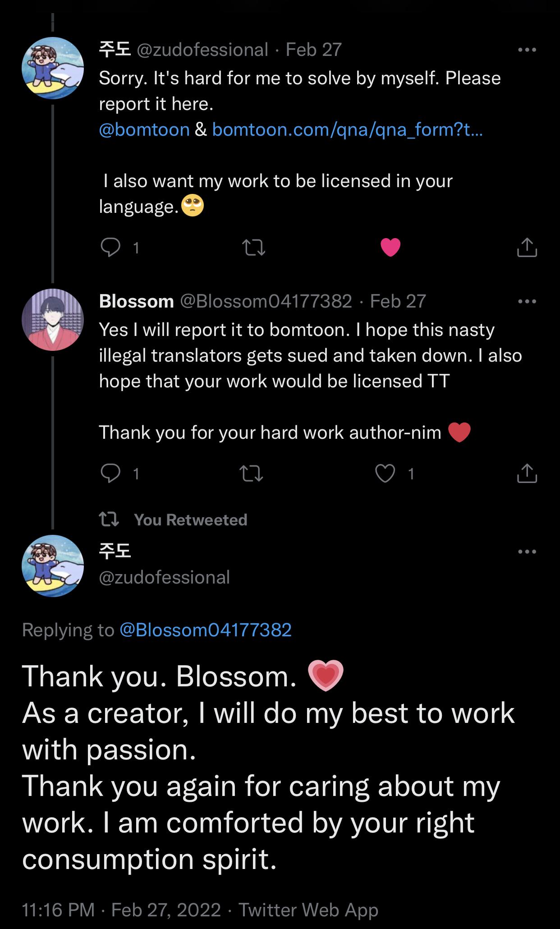Open the @bomtoon mention link

pos(144,130)
